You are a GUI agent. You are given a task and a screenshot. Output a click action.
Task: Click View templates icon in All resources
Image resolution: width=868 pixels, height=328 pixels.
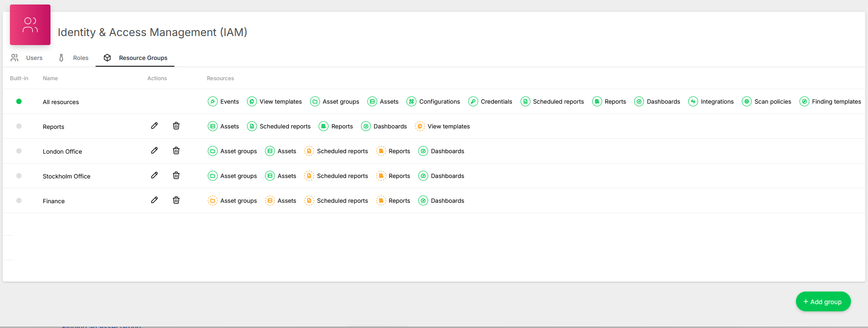pyautogui.click(x=252, y=101)
